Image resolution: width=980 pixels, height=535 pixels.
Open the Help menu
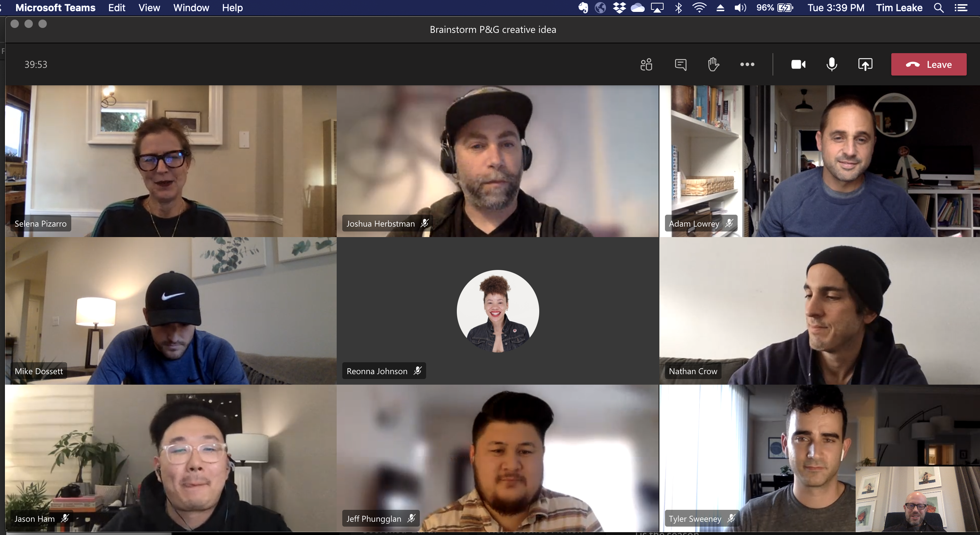pos(232,8)
